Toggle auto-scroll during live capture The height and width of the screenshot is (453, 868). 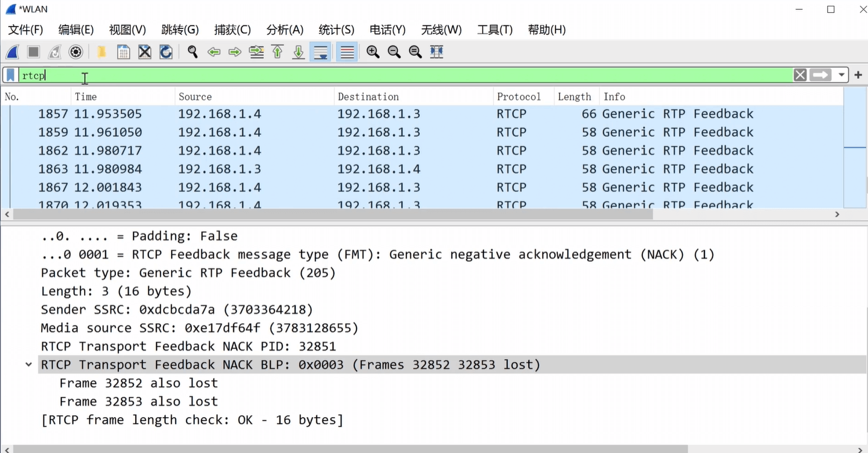[321, 52]
